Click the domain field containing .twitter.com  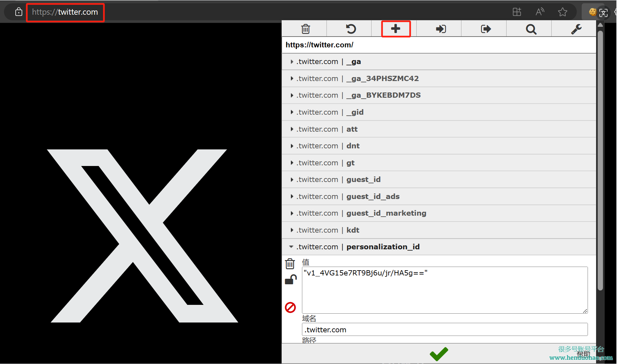(444, 330)
